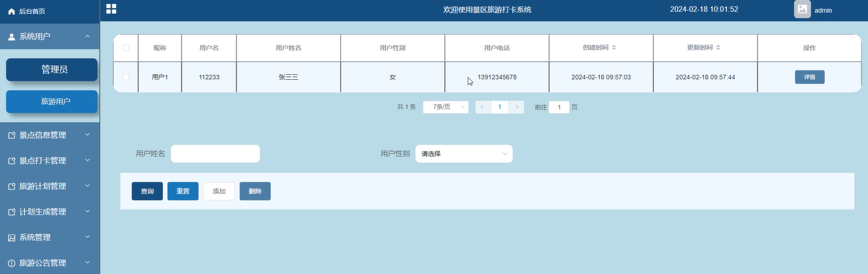Viewport: 868px width, 274px height.
Task: Go to previous page arrow in pagination
Action: tap(482, 107)
